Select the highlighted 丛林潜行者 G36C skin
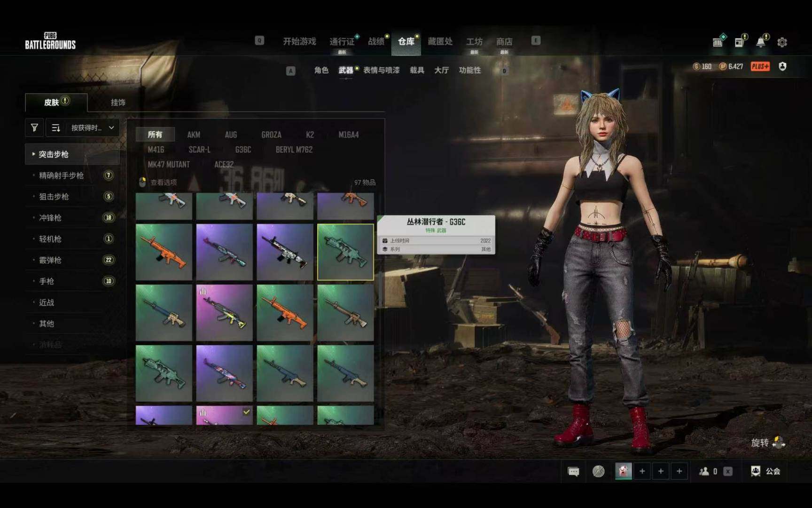Image resolution: width=812 pixels, height=508 pixels. point(345,252)
